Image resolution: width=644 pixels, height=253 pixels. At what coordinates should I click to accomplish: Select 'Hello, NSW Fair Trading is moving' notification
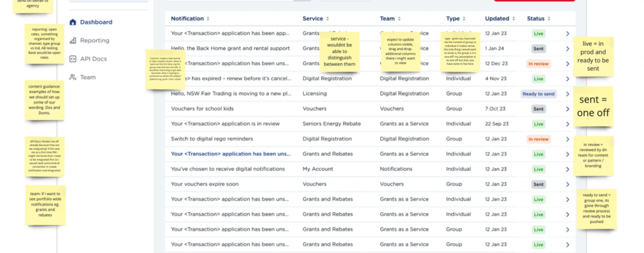pyautogui.click(x=231, y=93)
